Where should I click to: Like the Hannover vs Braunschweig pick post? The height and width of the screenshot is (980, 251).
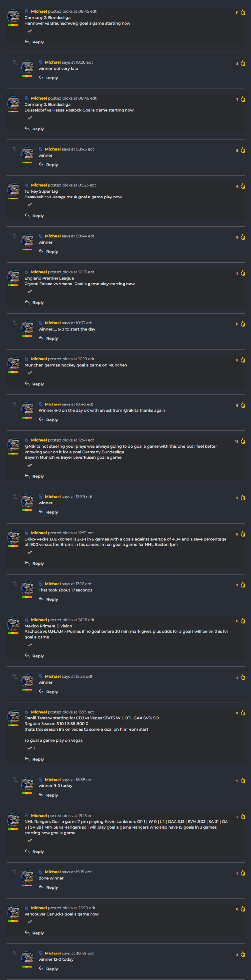coord(243,12)
